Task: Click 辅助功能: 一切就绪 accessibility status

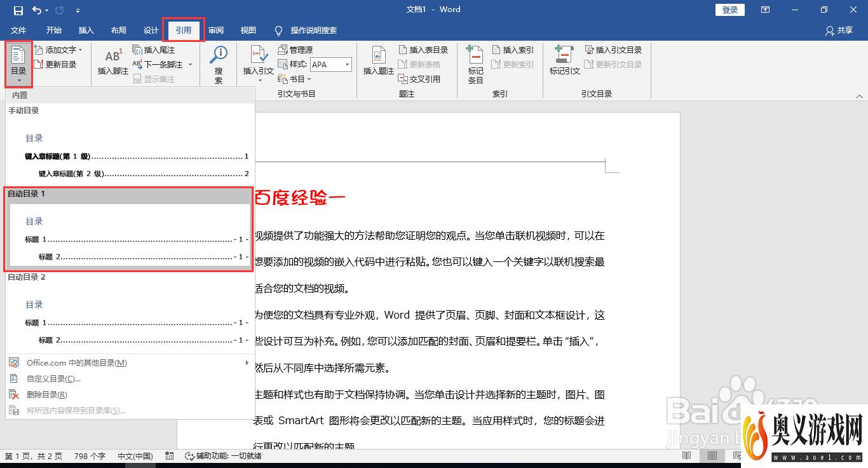Action: pos(222,456)
